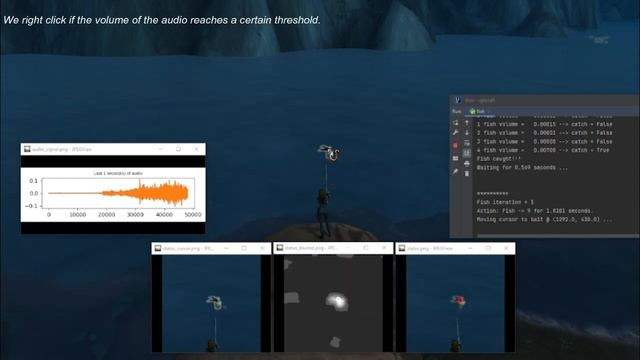Click the 'Fish iteration' console line

coord(505,202)
